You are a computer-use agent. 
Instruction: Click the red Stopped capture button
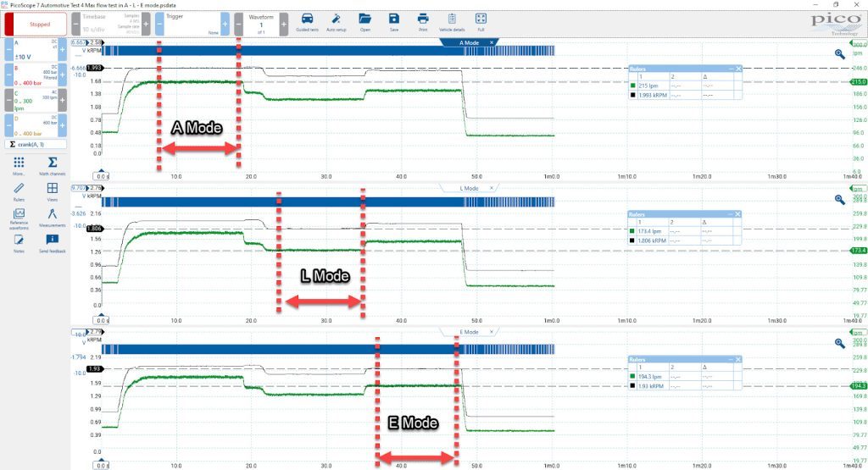click(36, 25)
